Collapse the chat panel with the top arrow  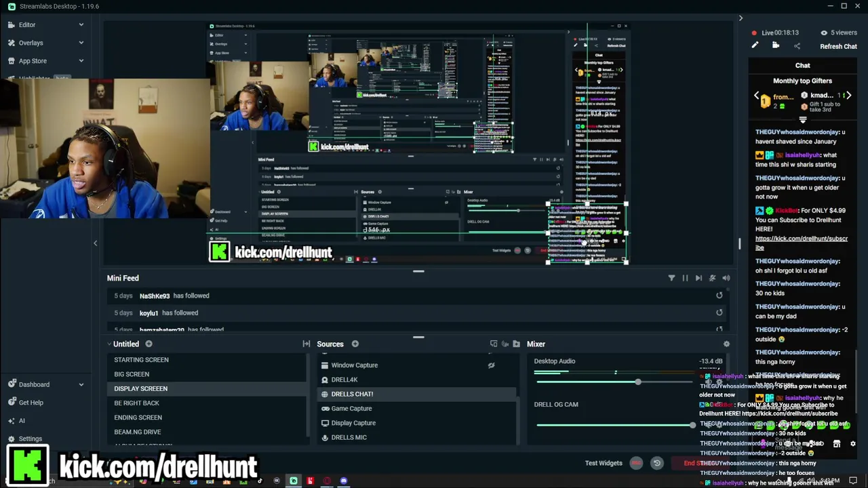(x=741, y=18)
